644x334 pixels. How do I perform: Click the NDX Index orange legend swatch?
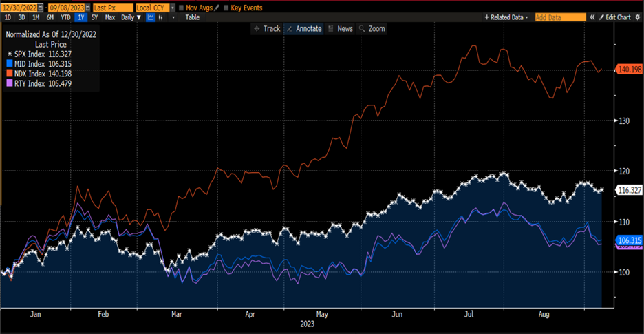[x=10, y=74]
